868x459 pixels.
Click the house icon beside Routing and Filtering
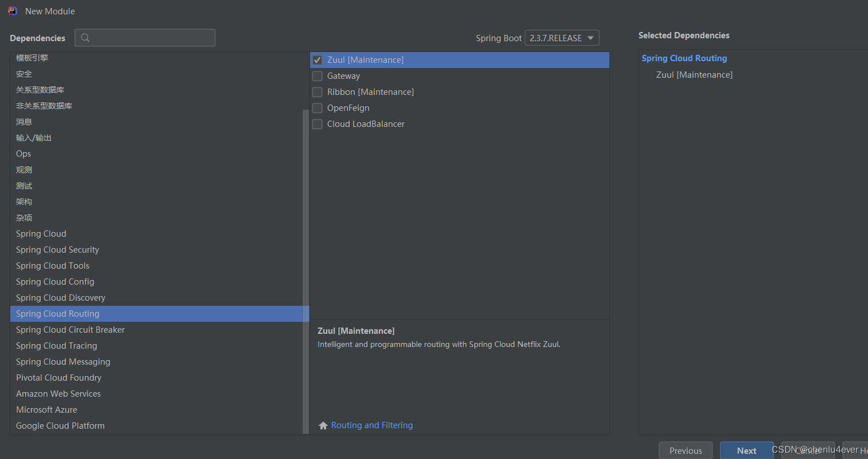coord(323,425)
